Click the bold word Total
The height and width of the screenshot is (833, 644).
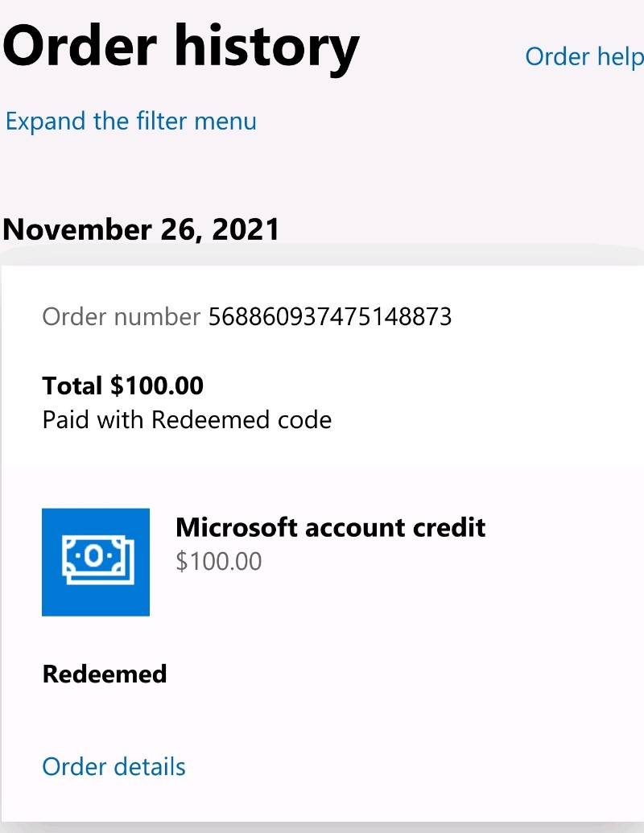pyautogui.click(x=72, y=386)
